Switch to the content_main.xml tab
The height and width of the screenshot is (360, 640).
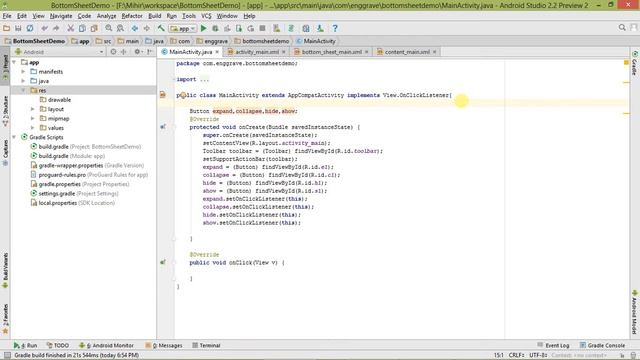click(x=407, y=52)
